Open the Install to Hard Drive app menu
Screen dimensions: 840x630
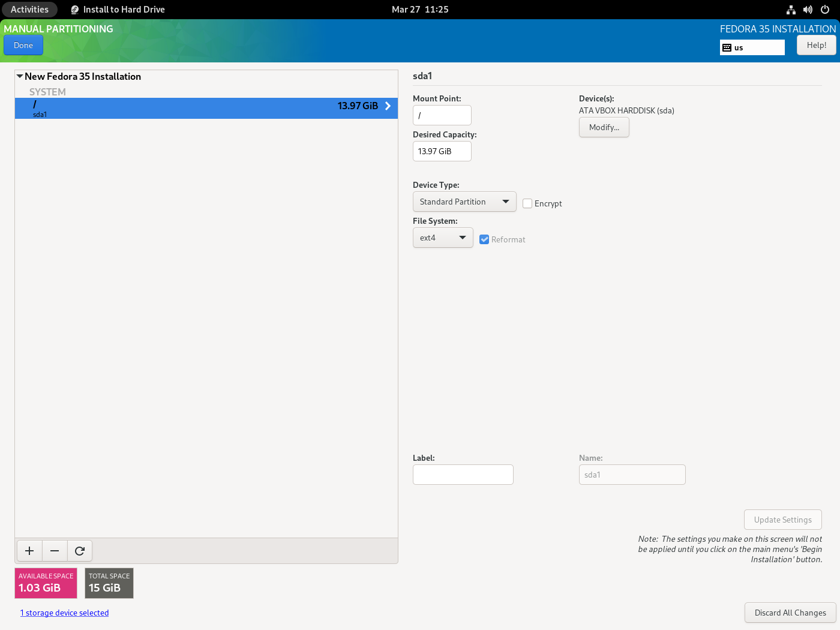pyautogui.click(x=118, y=10)
